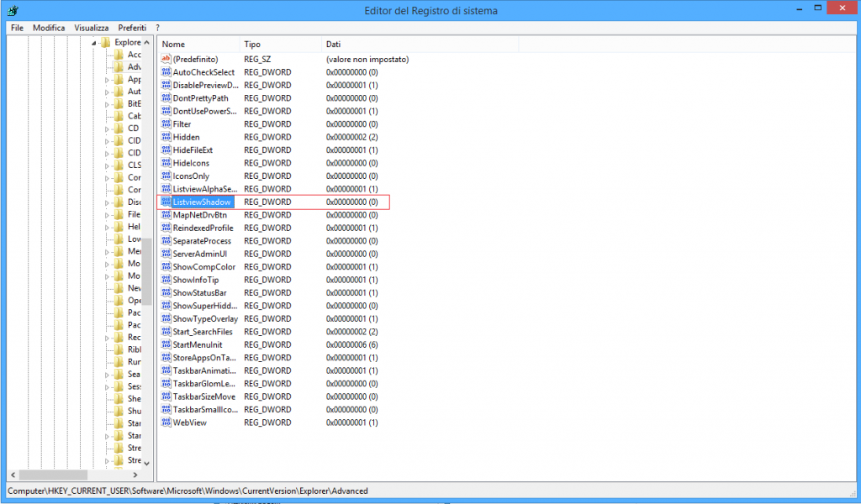Click tree scrollbar up arrow
The height and width of the screenshot is (504, 861).
coord(146,42)
